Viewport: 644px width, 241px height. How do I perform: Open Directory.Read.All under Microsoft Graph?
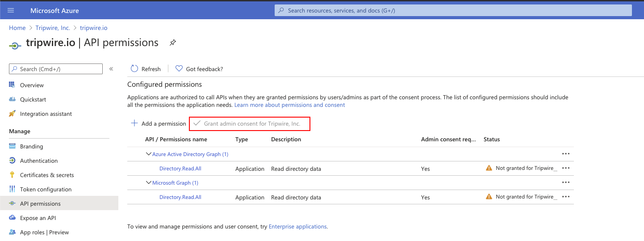click(x=180, y=197)
